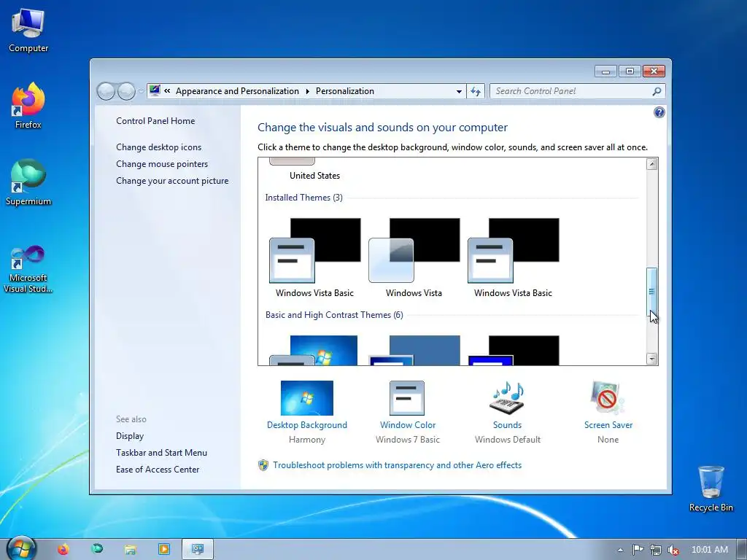Select the last Windows Vista Basic theme
Viewport: 747px width, 560px height.
pos(513,257)
